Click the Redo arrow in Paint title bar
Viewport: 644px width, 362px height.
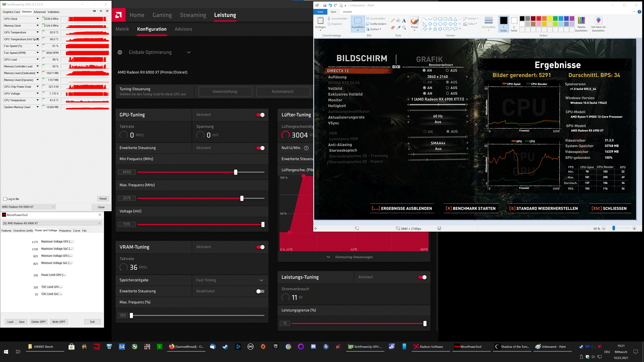(335, 5)
